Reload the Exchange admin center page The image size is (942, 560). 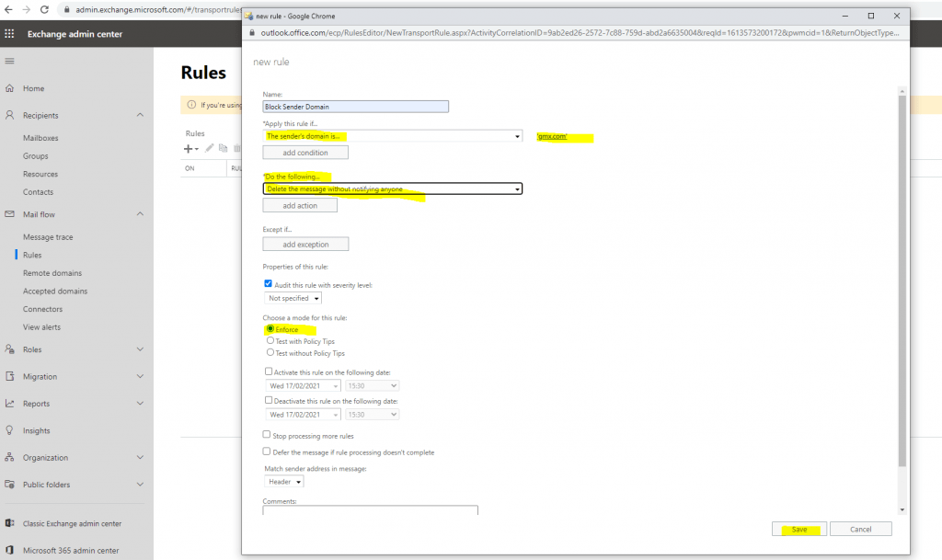(x=44, y=9)
